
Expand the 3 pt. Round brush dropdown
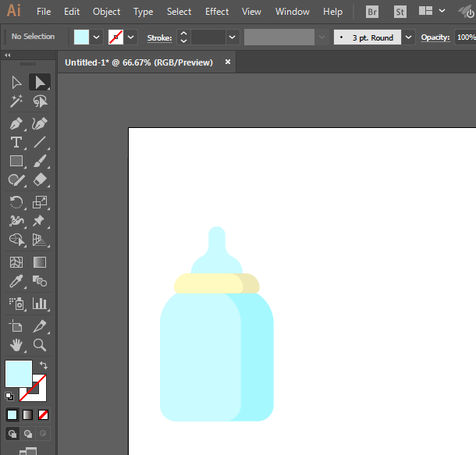409,37
